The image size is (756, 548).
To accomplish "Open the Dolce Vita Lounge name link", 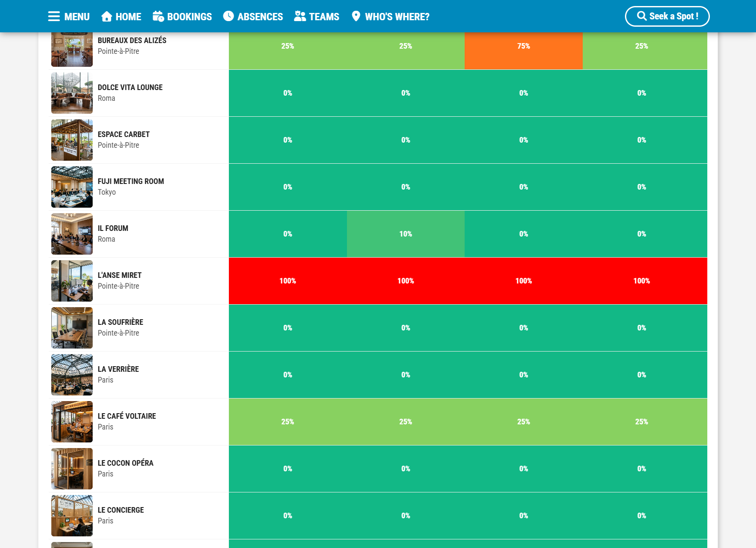I will (130, 87).
